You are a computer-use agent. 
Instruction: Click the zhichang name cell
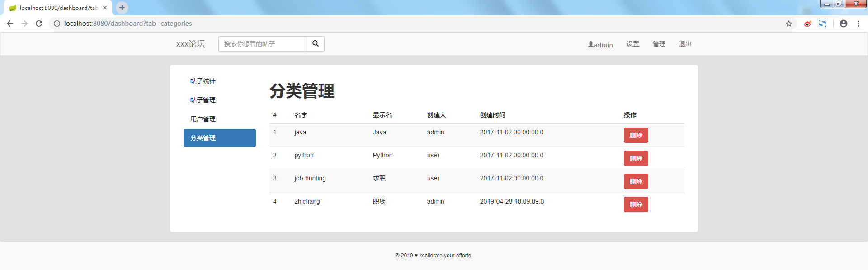[307, 202]
